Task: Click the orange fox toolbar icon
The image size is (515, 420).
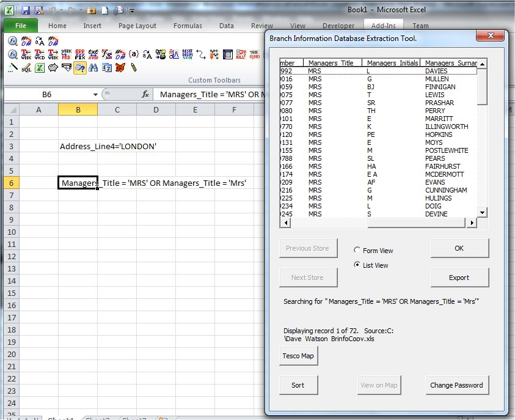Action: [120, 68]
